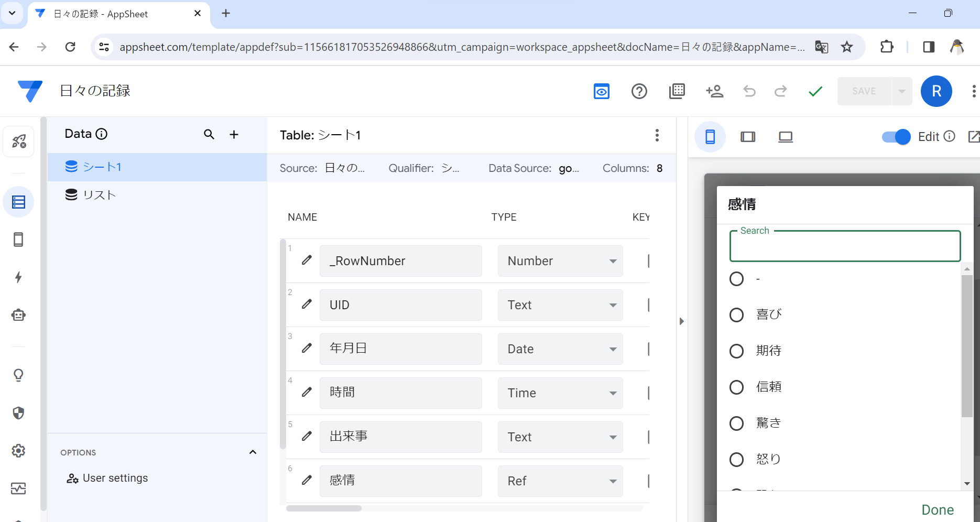Select the シート1 table in Data list
The height and width of the screenshot is (522, 980).
(157, 167)
